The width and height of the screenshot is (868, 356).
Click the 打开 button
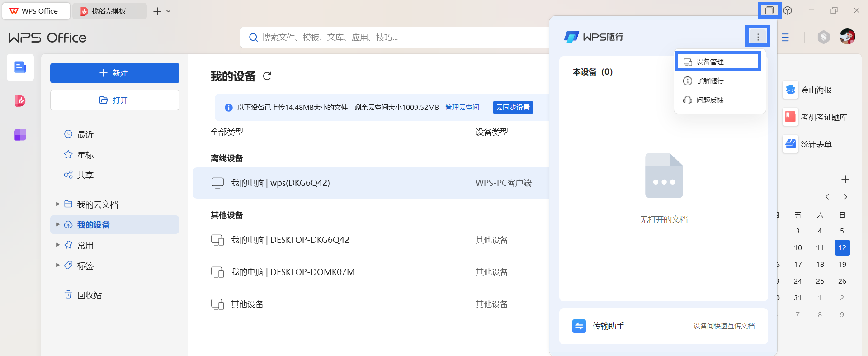pyautogui.click(x=115, y=100)
